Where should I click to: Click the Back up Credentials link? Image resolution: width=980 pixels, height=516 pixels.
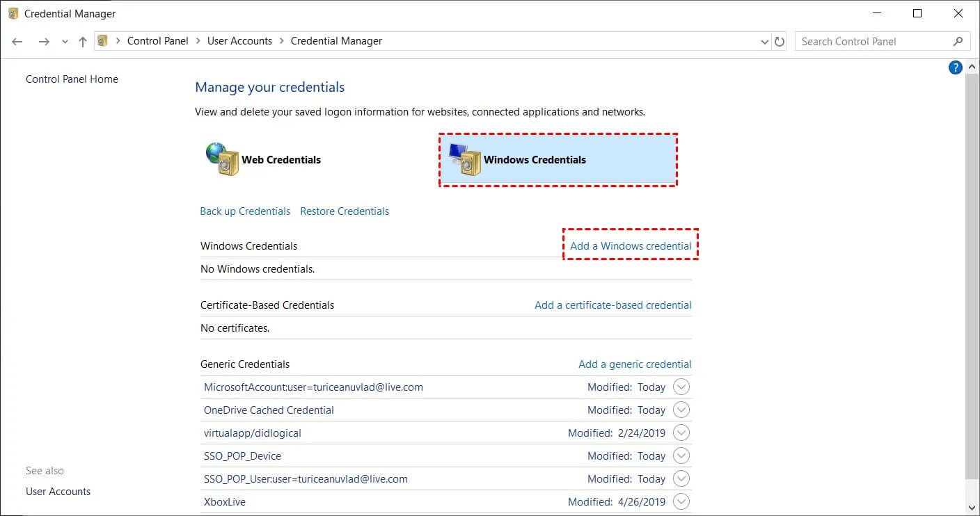coord(245,211)
